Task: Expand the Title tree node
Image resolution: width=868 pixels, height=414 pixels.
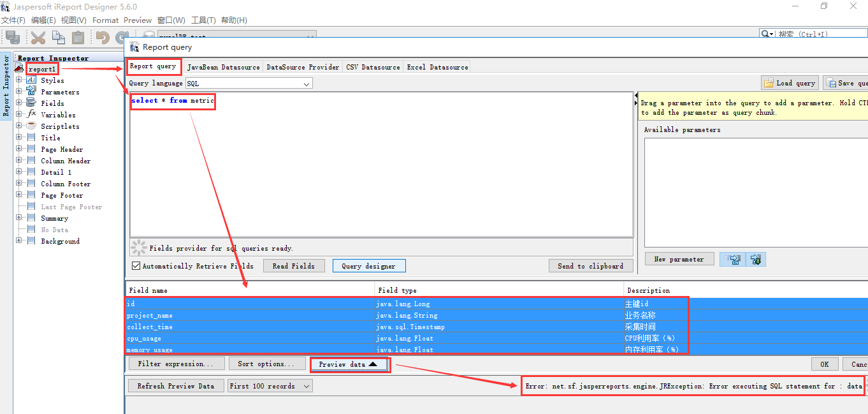Action: point(19,137)
